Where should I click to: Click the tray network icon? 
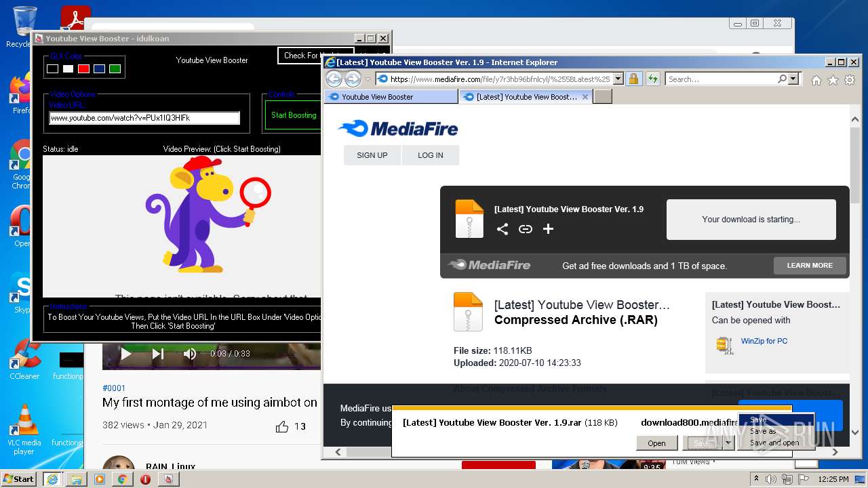tap(787, 479)
